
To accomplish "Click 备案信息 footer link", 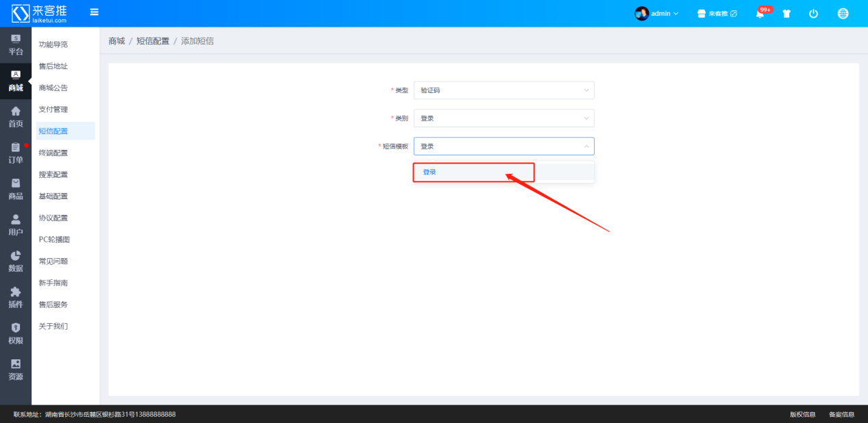I will coord(841,414).
